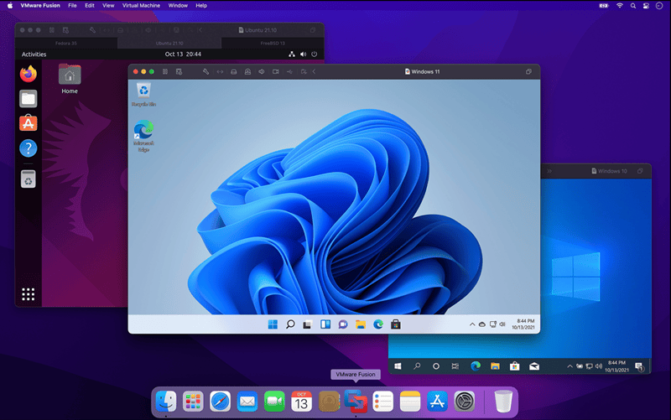Open the Virtual Machine menu
671x420 pixels.
(141, 6)
